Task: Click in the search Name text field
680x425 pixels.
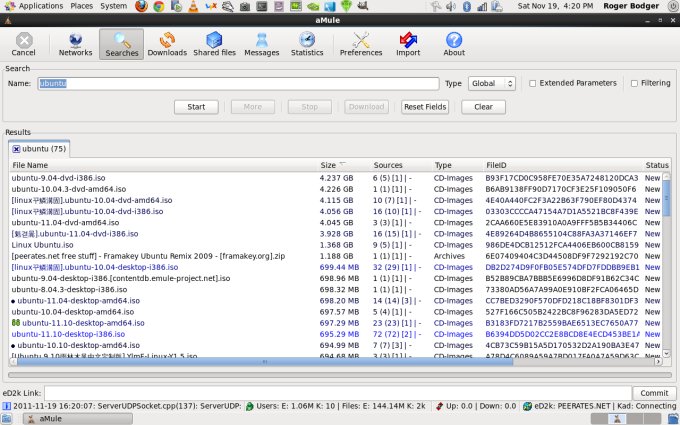Action: (x=238, y=84)
